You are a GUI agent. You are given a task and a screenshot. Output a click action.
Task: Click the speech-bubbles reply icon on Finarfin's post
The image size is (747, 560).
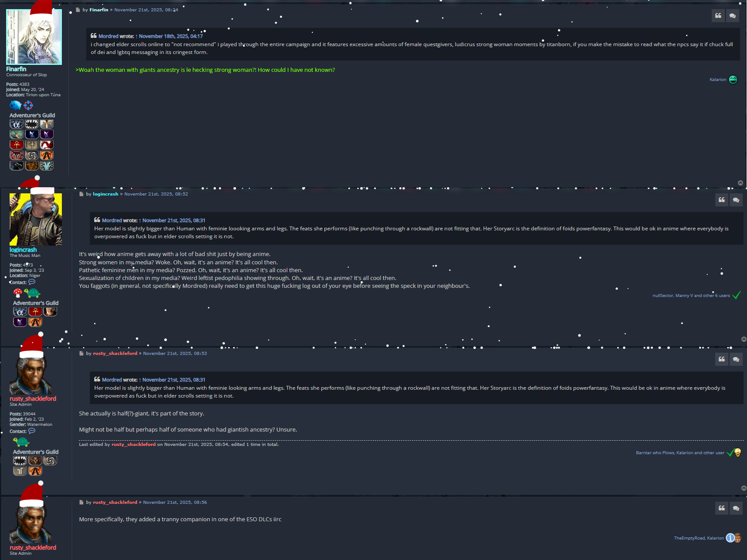coord(733,16)
